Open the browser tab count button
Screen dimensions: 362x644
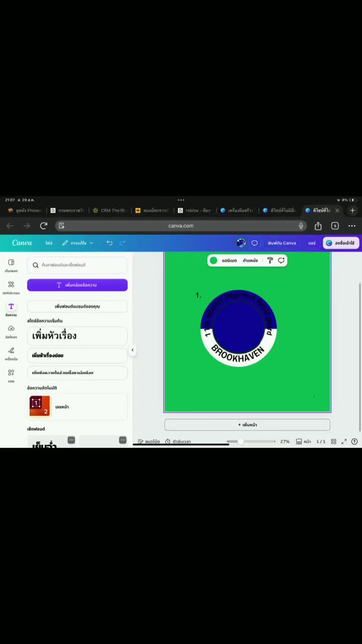(x=335, y=226)
